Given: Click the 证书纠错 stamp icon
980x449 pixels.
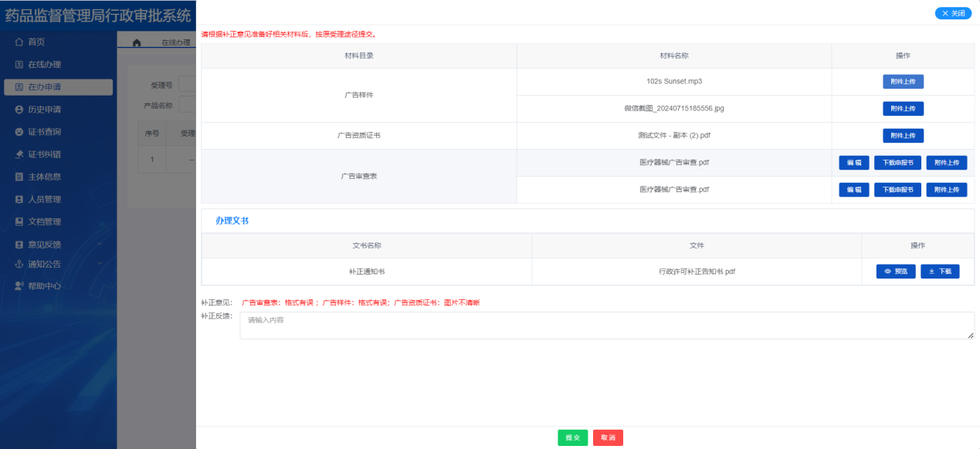Looking at the screenshot, I should coord(19,154).
